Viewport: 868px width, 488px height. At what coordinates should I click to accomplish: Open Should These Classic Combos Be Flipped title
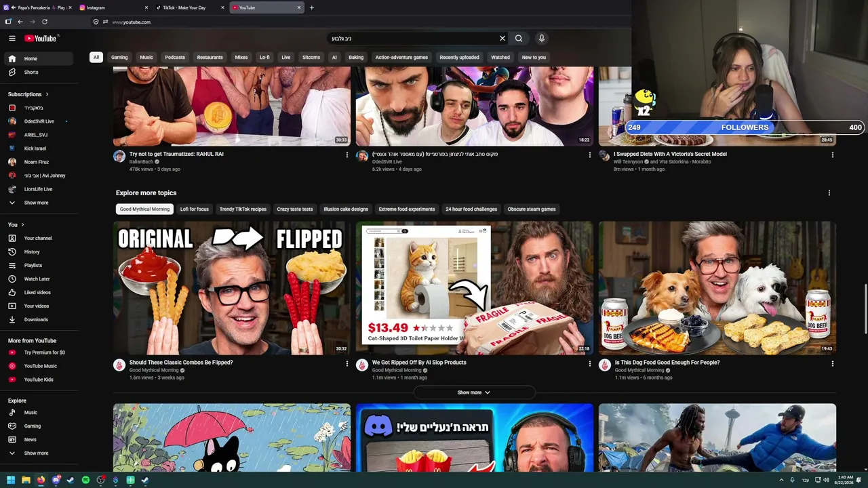pyautogui.click(x=181, y=363)
